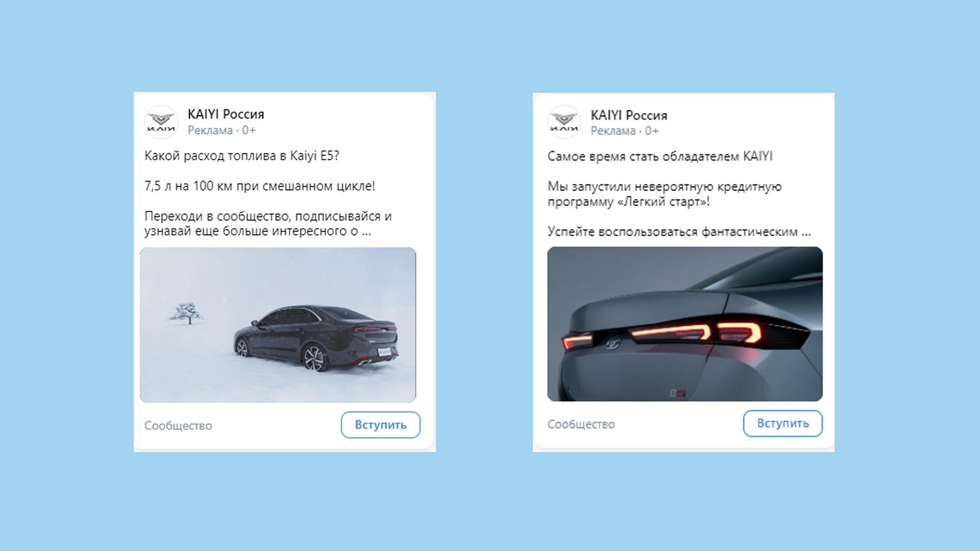The height and width of the screenshot is (551, 980).
Task: Click '7,5 л на 100 км' text line
Action: (x=260, y=186)
